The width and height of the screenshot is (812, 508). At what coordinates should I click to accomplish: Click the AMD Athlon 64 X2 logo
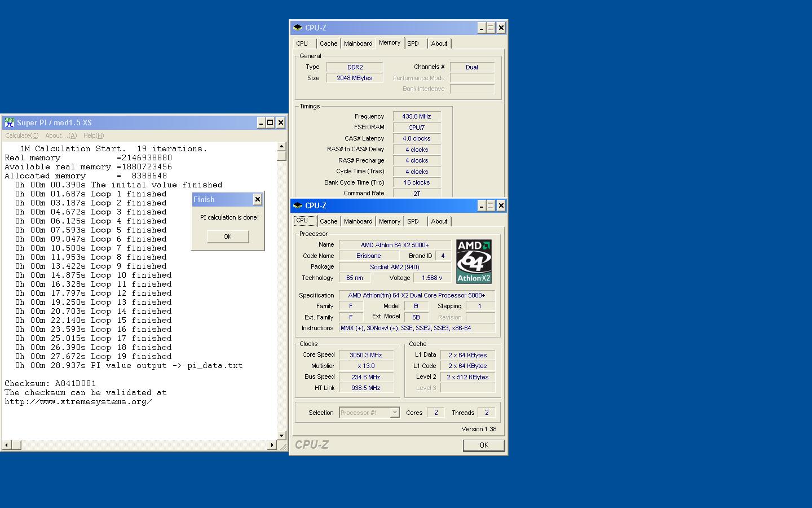tap(474, 261)
